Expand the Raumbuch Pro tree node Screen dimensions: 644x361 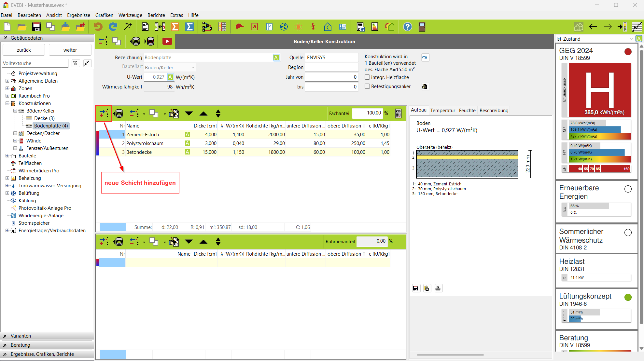(7, 96)
